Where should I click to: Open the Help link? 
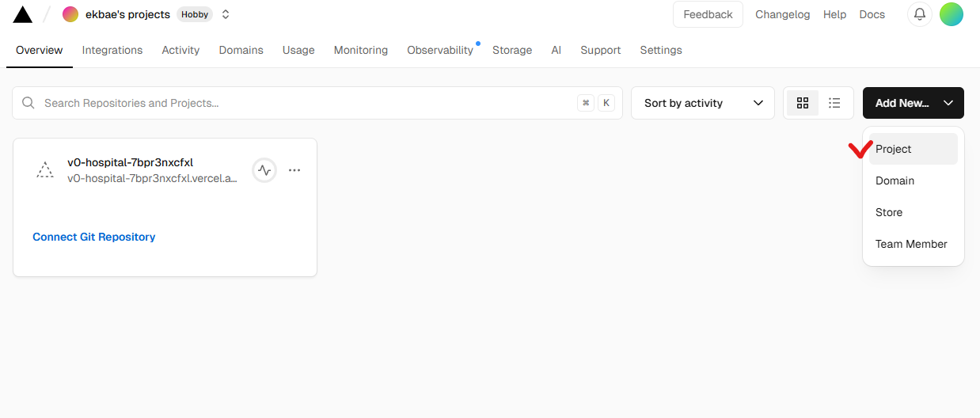(834, 14)
